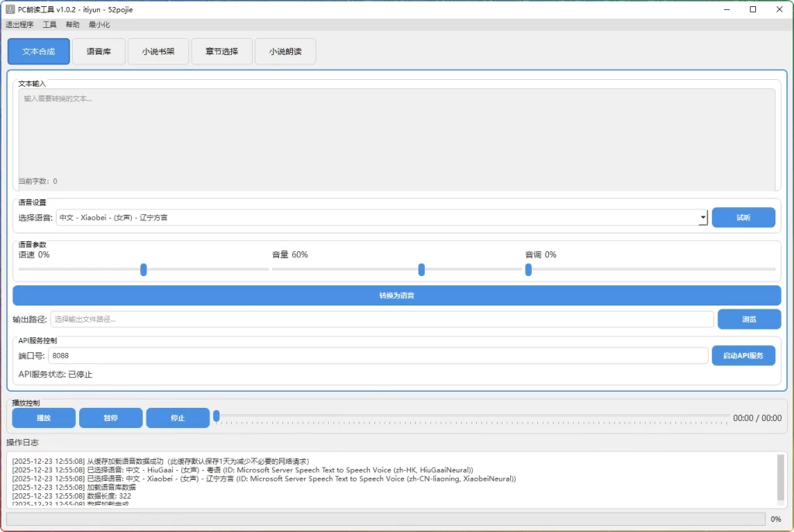This screenshot has width=794, height=532.
Task: Click 最小化 in the menu bar
Action: (x=98, y=24)
